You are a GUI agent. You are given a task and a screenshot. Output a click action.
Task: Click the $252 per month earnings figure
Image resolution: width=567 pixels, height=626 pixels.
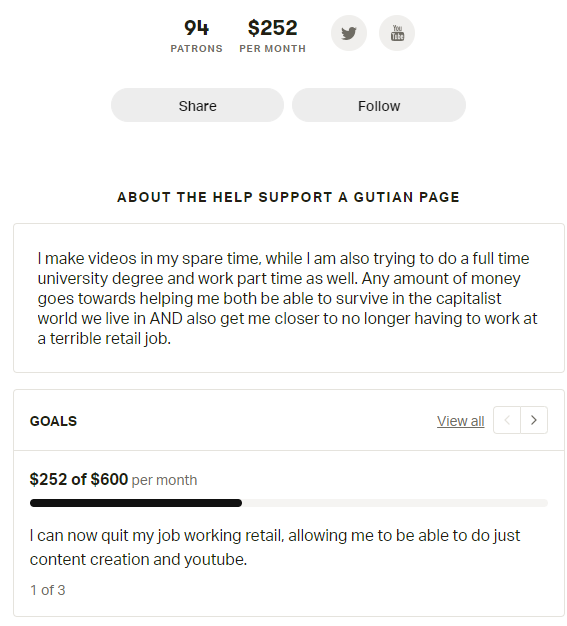272,28
